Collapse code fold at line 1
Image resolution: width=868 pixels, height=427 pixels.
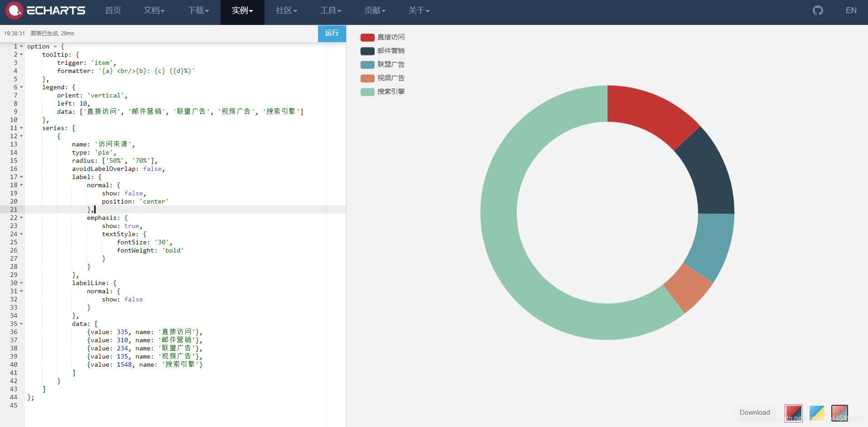pyautogui.click(x=21, y=46)
